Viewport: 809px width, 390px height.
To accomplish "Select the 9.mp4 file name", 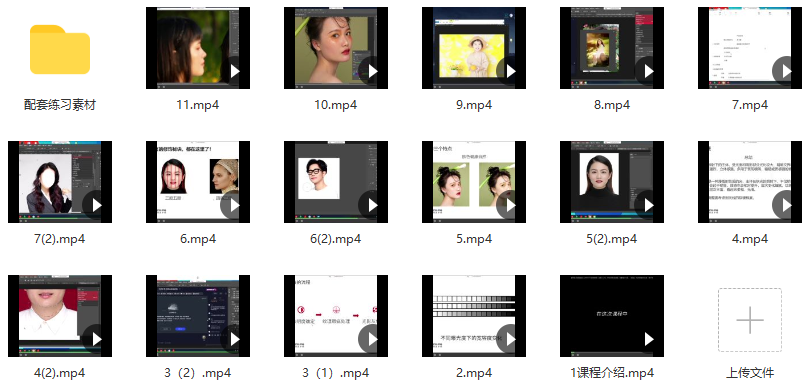I will [x=474, y=105].
